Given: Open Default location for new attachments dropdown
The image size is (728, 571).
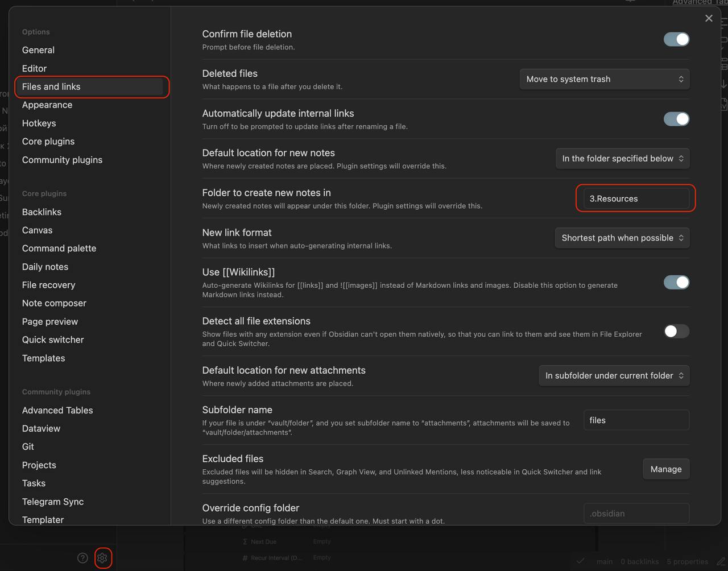Looking at the screenshot, I should (614, 375).
